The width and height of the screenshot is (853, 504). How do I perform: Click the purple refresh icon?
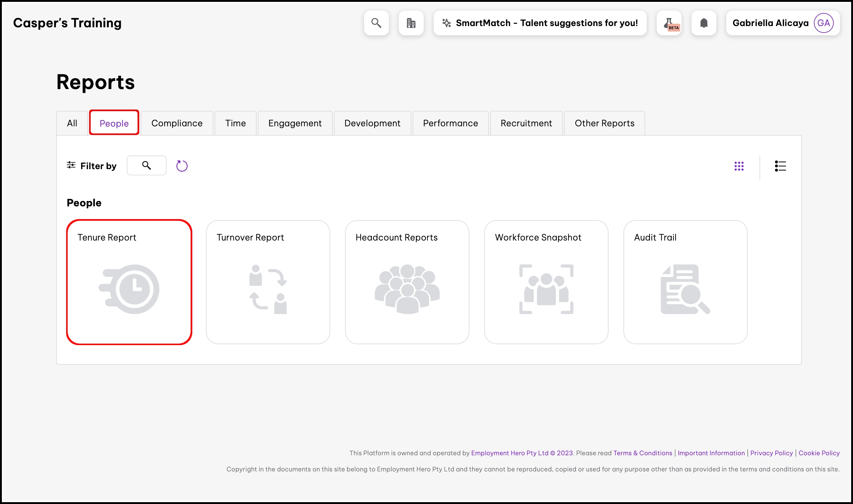[x=182, y=166]
